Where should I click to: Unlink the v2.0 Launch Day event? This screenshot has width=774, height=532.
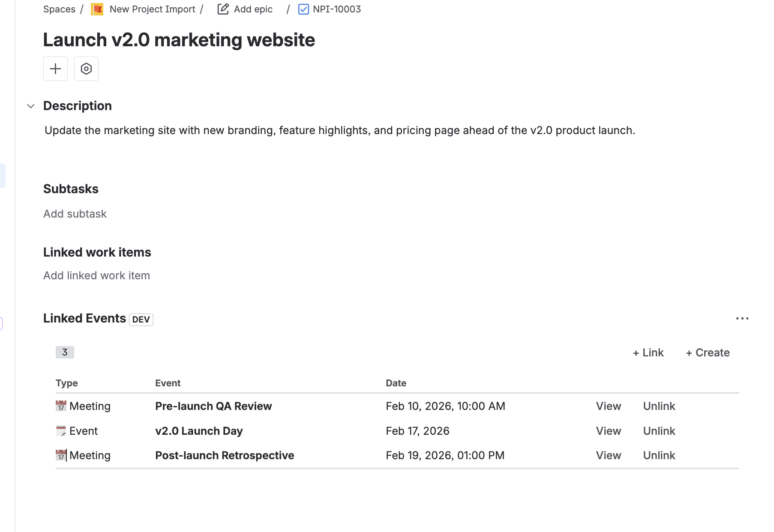659,431
